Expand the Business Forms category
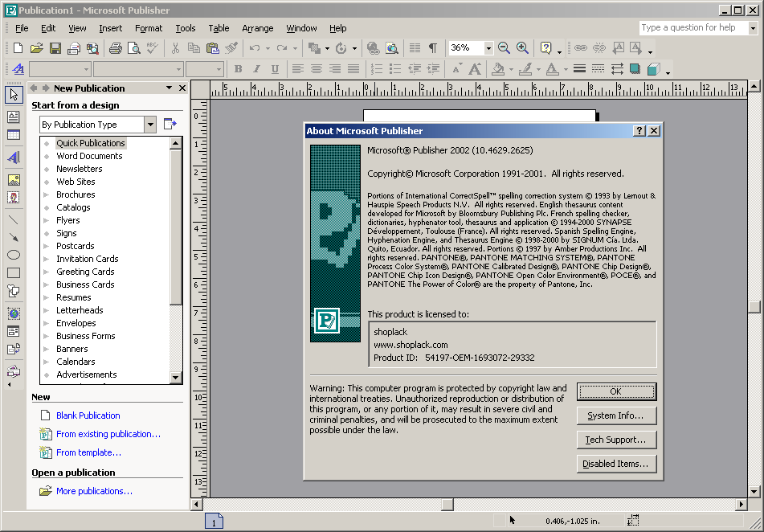The image size is (764, 532). 47,336
